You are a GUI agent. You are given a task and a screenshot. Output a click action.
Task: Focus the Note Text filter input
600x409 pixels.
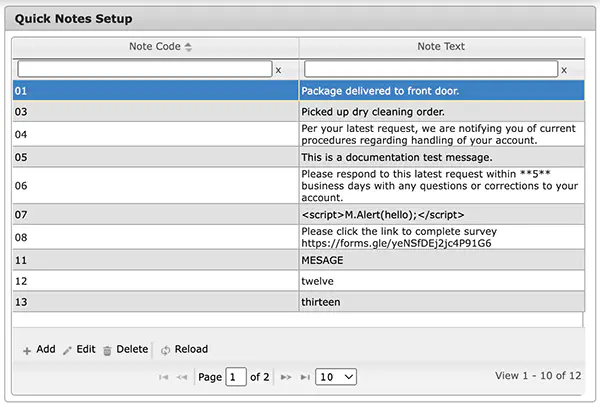(431, 69)
